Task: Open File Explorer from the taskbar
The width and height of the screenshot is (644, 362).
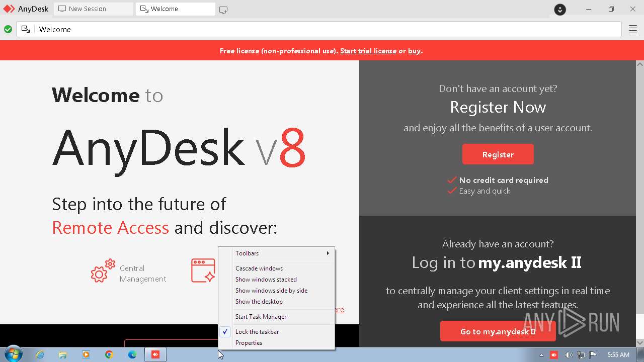Action: coord(63,354)
